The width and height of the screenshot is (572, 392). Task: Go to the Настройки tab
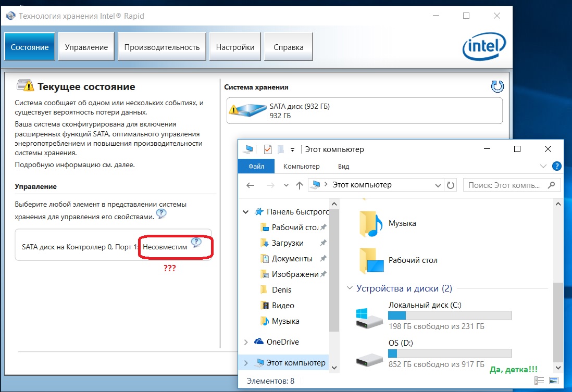coord(235,47)
